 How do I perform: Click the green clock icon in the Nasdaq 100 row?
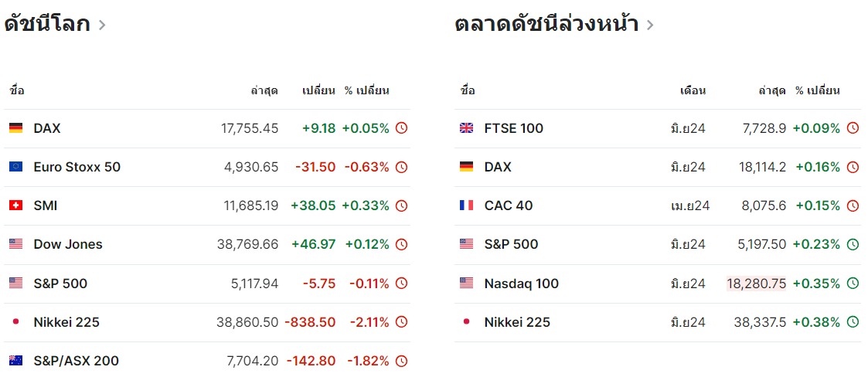[853, 284]
